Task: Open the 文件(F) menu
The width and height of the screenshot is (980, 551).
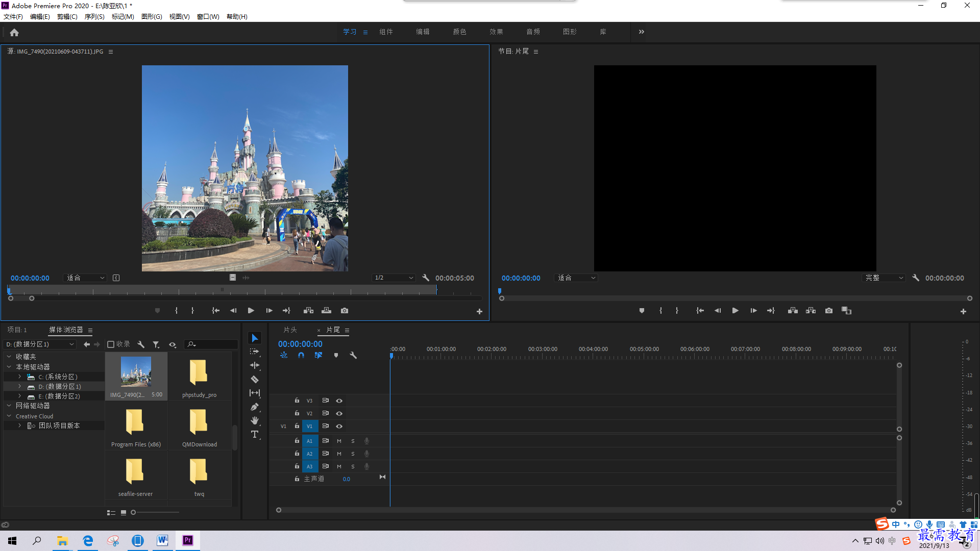Action: (x=13, y=16)
